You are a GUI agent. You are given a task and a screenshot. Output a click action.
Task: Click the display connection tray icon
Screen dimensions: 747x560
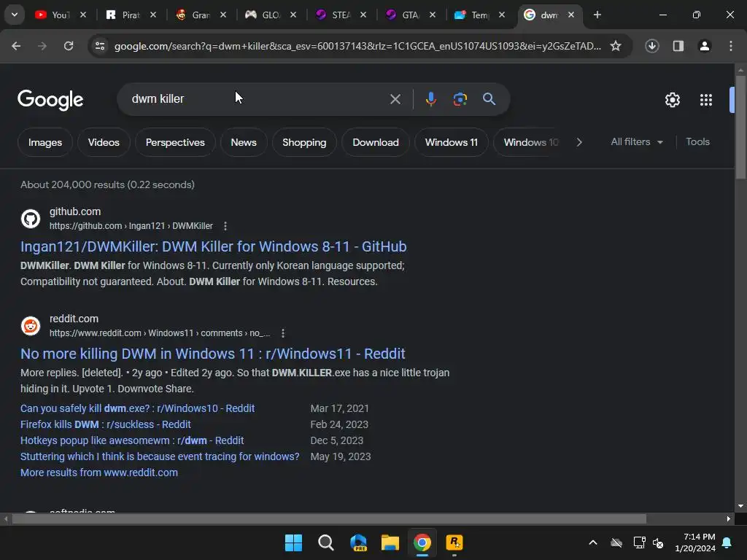639,542
